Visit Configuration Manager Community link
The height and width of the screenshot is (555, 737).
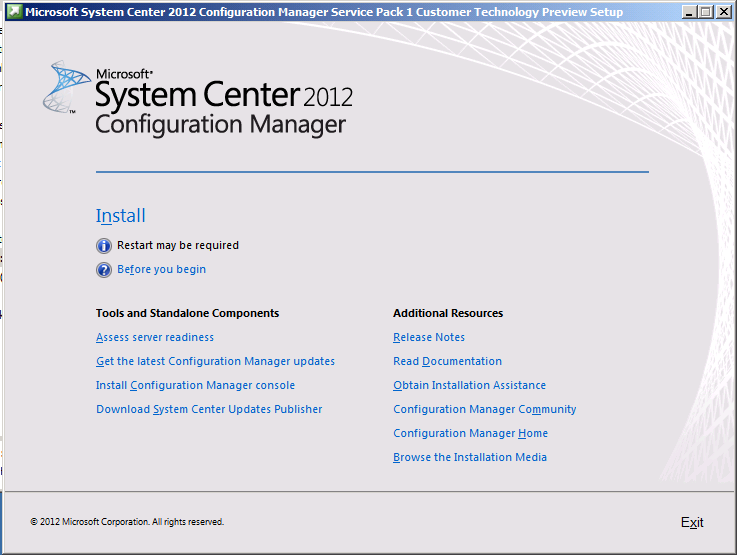pos(485,409)
